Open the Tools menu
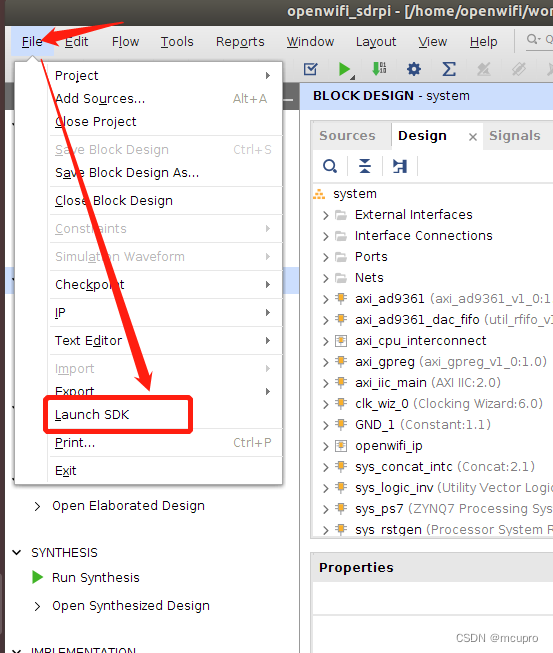553x653 pixels. coord(177,42)
